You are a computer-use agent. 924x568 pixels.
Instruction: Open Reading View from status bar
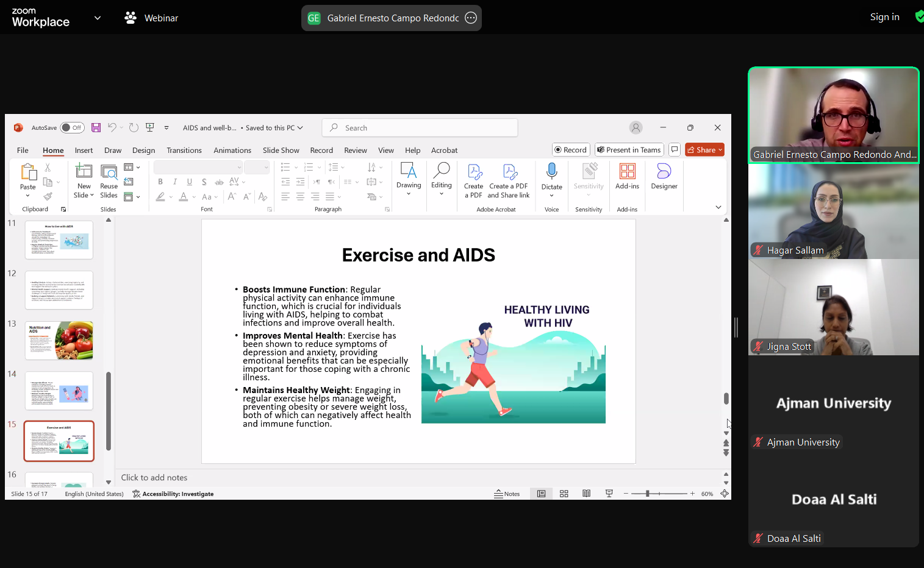click(586, 494)
